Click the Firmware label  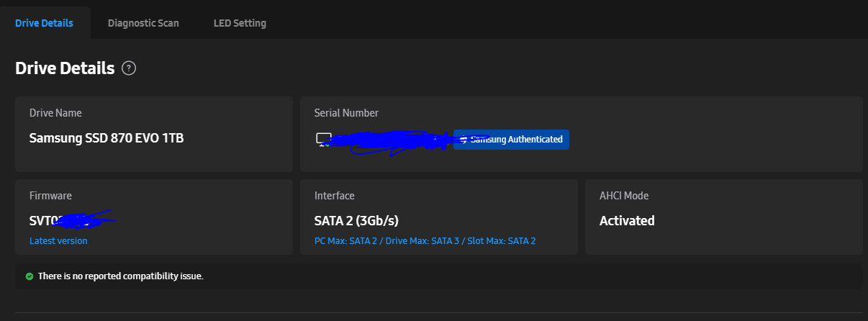point(50,196)
